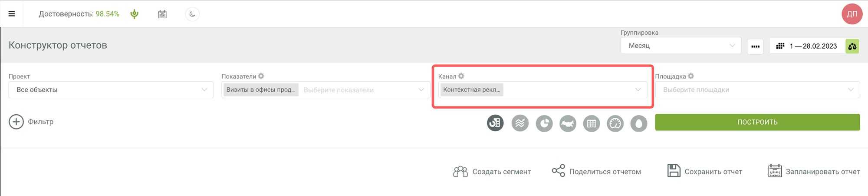Toggle the green period comparison droplets button

[x=852, y=46]
